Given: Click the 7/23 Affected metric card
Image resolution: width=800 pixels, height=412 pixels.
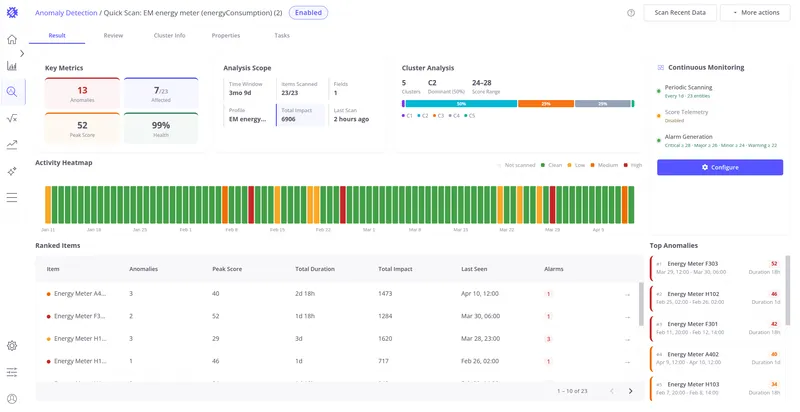Looking at the screenshot, I should [x=161, y=94].
